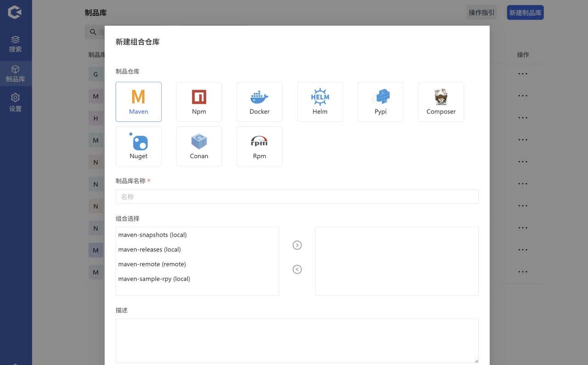Select maven-snapshots (local) in the list
The height and width of the screenshot is (365, 588).
(x=153, y=235)
